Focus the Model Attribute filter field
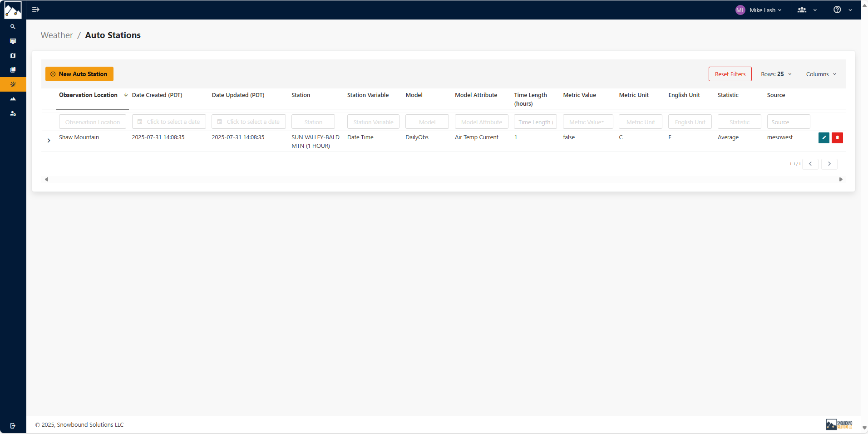The width and height of the screenshot is (868, 434). pyautogui.click(x=482, y=122)
